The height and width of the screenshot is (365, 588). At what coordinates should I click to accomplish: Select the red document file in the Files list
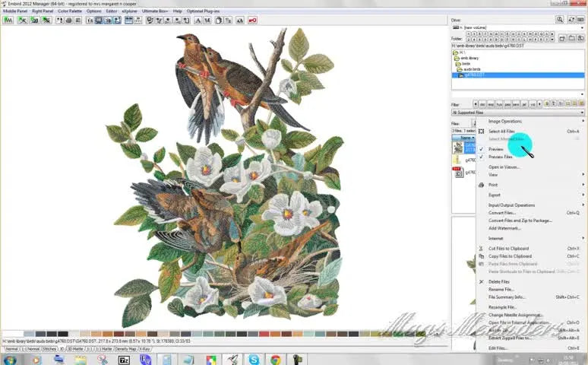point(457,172)
